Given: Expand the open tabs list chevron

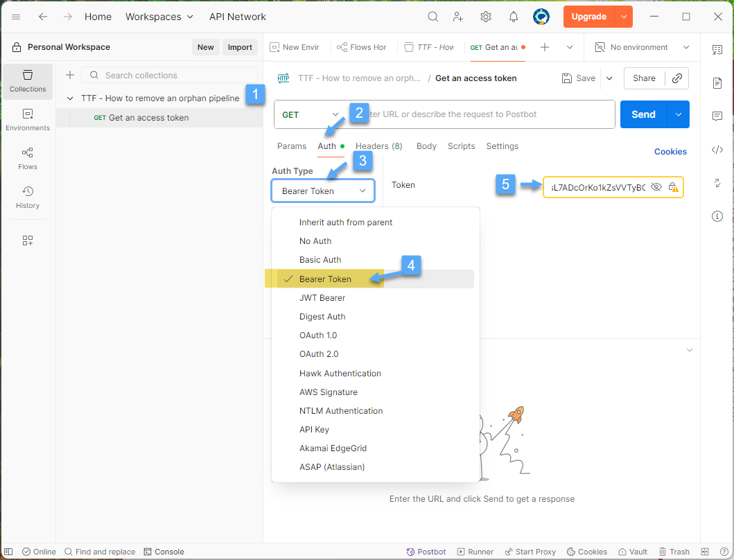Looking at the screenshot, I should pyautogui.click(x=570, y=47).
